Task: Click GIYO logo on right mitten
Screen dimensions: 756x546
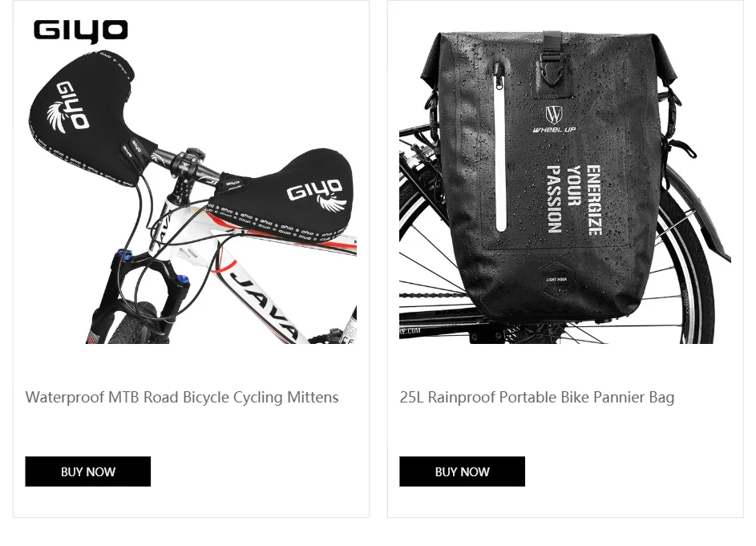Action: [317, 195]
